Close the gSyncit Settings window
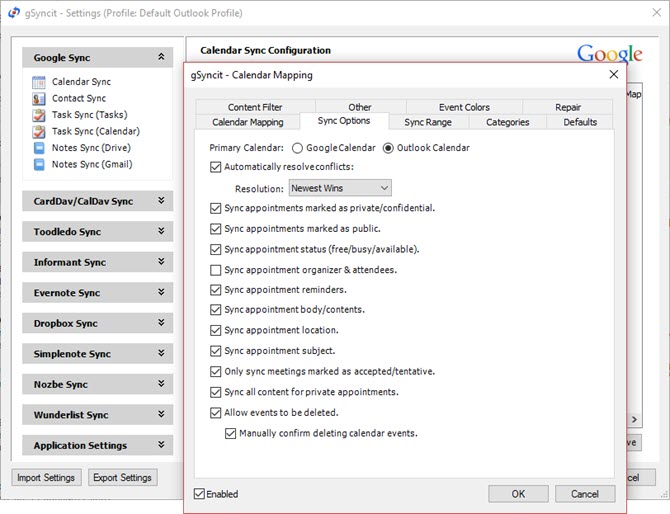 tap(657, 13)
